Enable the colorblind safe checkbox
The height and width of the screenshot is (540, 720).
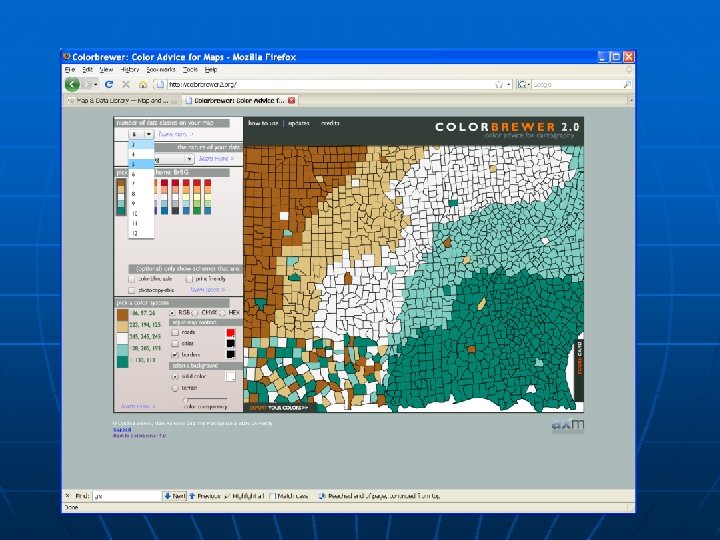click(132, 279)
